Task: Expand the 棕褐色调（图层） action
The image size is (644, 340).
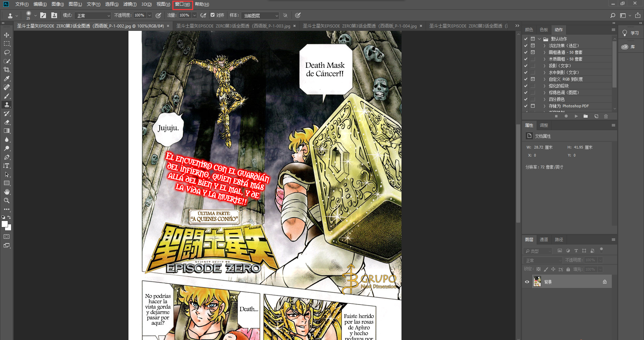Action: [544, 93]
